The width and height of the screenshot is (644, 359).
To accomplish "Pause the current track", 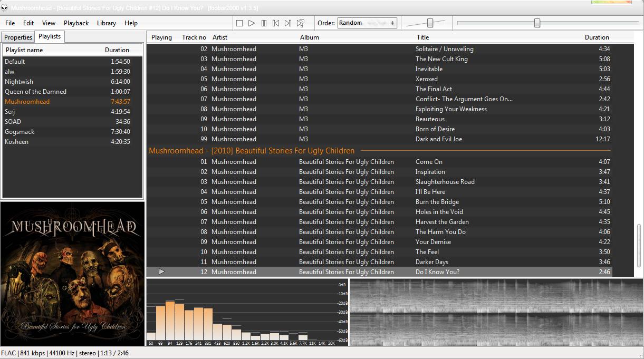I will (264, 23).
